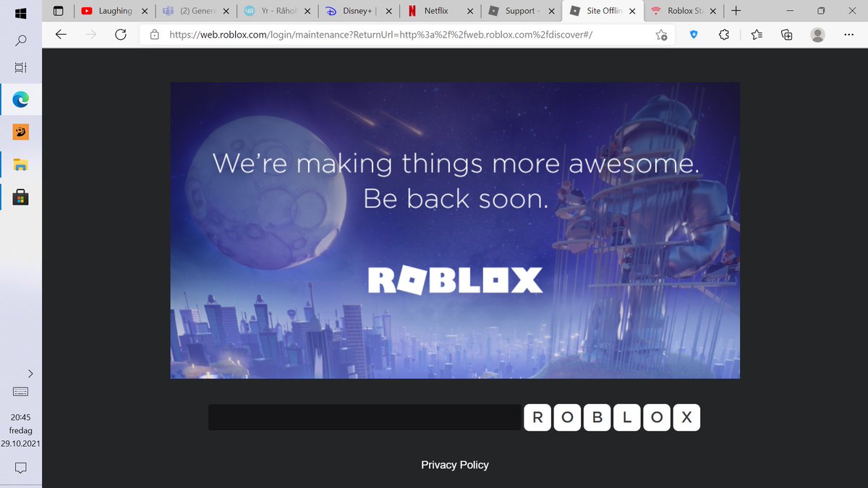The width and height of the screenshot is (868, 488).
Task: Expand hidden taskbar icons chevron
Action: (x=30, y=374)
